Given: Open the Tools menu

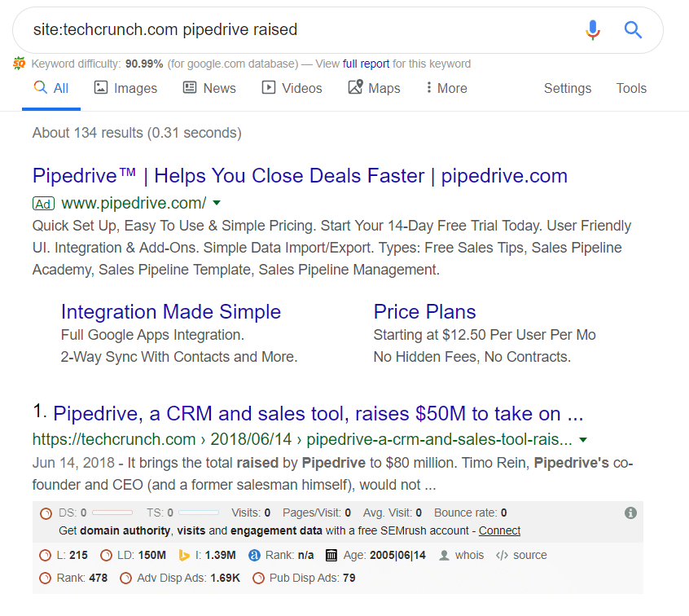Looking at the screenshot, I should click(631, 88).
